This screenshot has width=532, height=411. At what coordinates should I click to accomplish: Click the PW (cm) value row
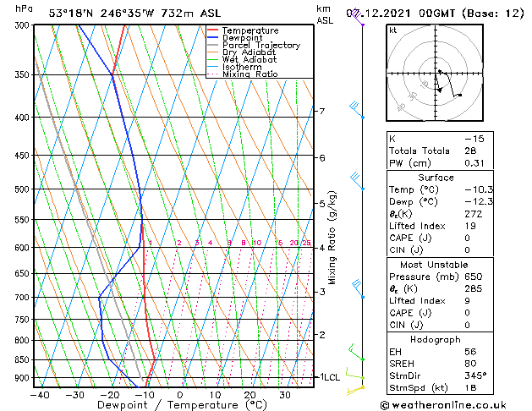436,163
